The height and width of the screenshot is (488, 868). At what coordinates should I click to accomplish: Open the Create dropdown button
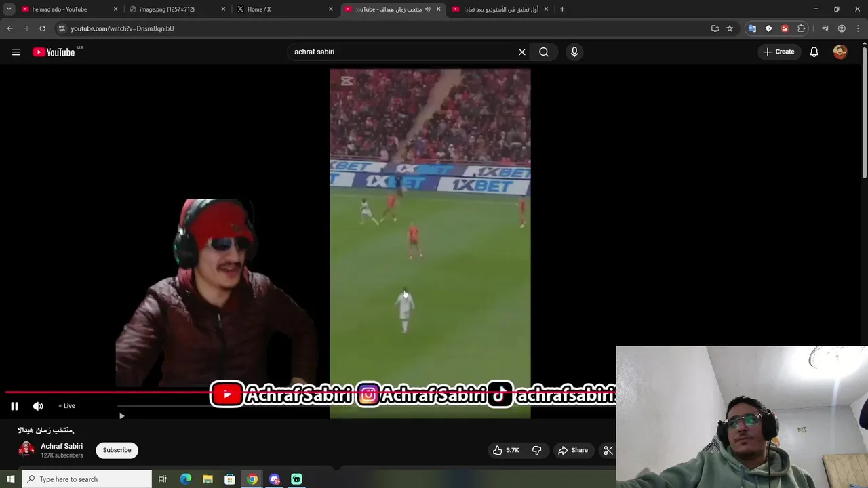click(778, 52)
